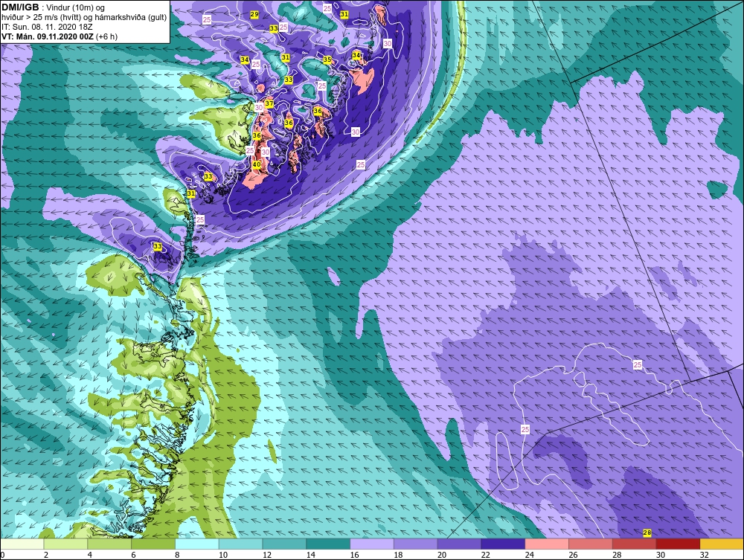Click the yellow gust label 40

click(256, 164)
